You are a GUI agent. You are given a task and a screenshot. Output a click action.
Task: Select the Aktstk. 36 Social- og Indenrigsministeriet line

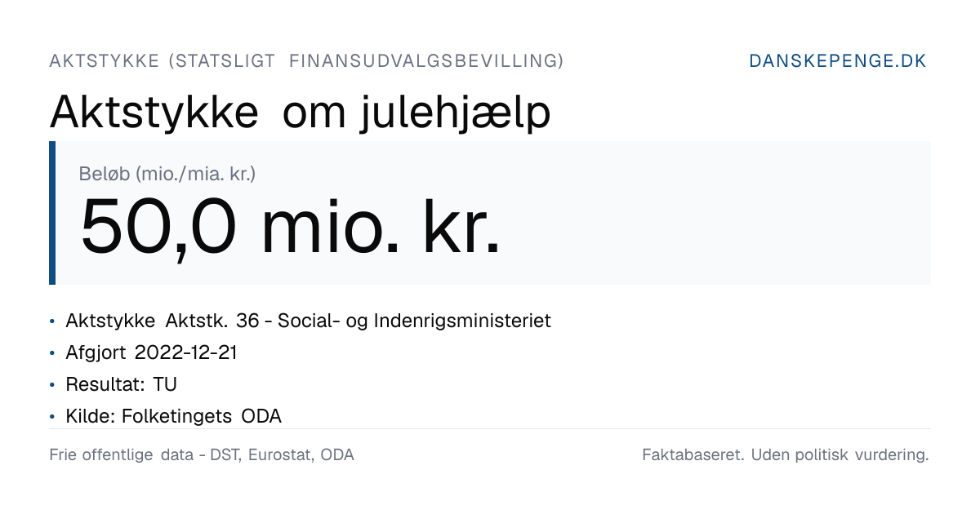coord(309,321)
